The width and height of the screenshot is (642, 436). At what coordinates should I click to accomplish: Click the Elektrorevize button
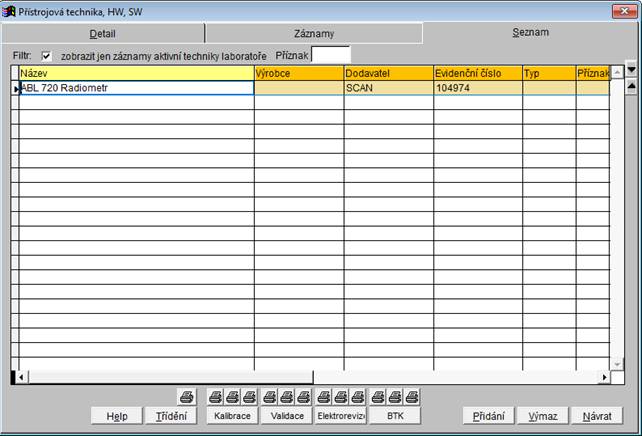tap(341, 416)
